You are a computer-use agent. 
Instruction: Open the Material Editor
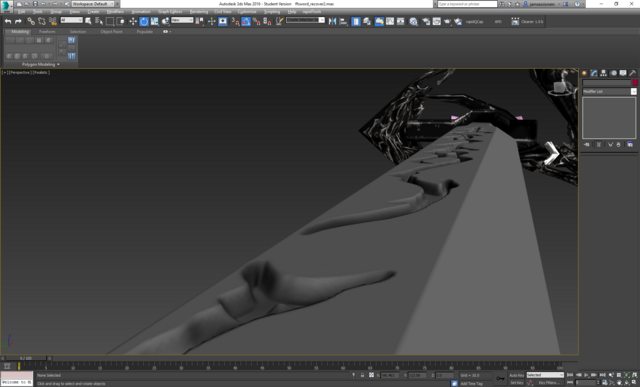tap(413, 21)
